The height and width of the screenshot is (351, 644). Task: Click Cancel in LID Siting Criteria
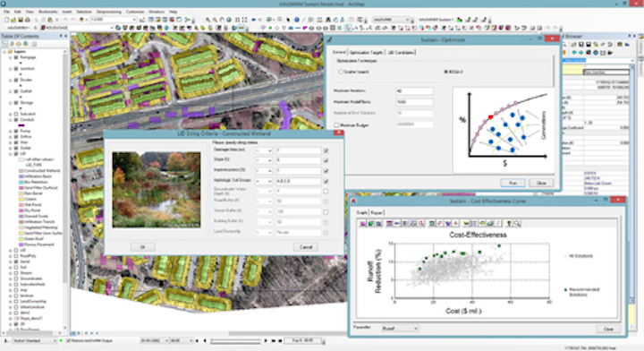306,247
